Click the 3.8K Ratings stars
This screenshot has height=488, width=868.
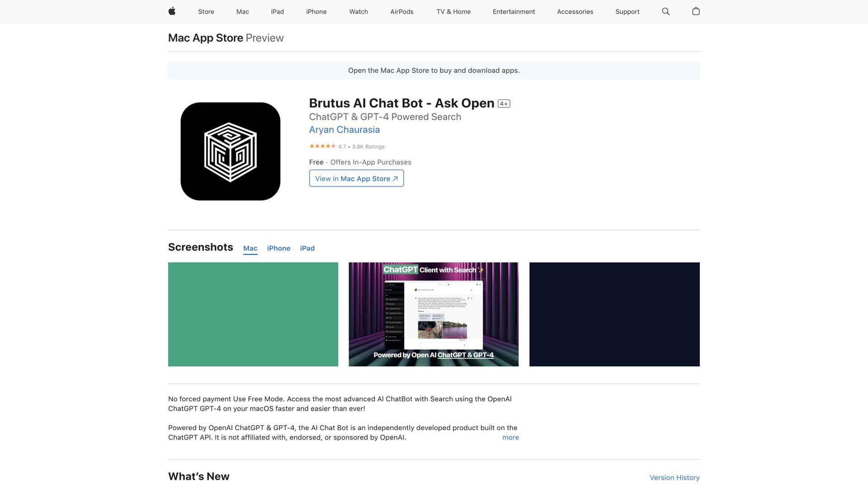[x=322, y=146]
